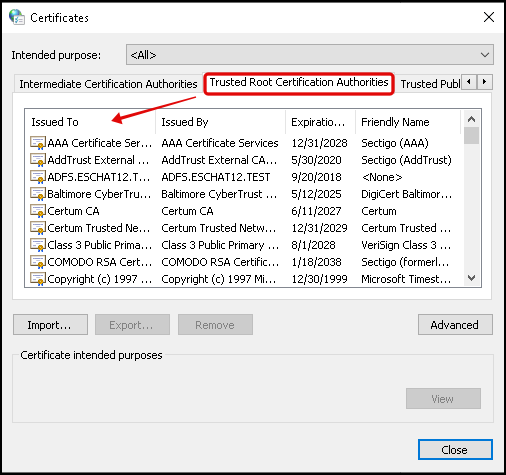Image resolution: width=506 pixels, height=475 pixels.
Task: Click expiration date 5/12/2025
Action: pyautogui.click(x=316, y=194)
